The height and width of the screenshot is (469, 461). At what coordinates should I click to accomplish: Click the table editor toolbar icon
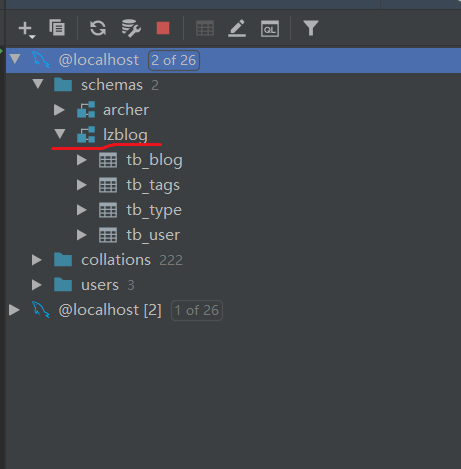coord(205,28)
